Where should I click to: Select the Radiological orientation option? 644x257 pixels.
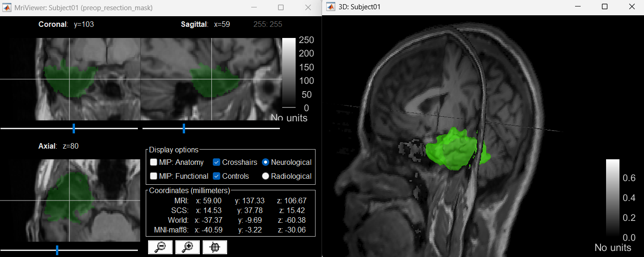point(266,176)
